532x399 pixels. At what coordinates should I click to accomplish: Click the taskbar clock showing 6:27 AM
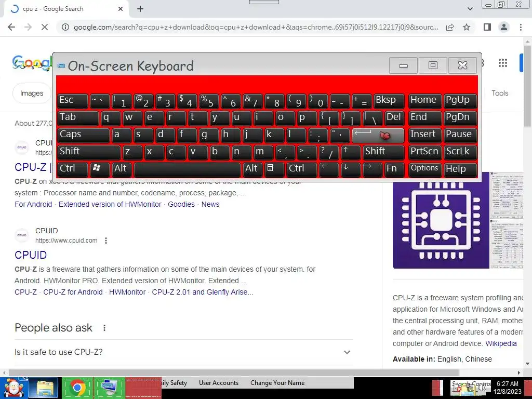(508, 388)
